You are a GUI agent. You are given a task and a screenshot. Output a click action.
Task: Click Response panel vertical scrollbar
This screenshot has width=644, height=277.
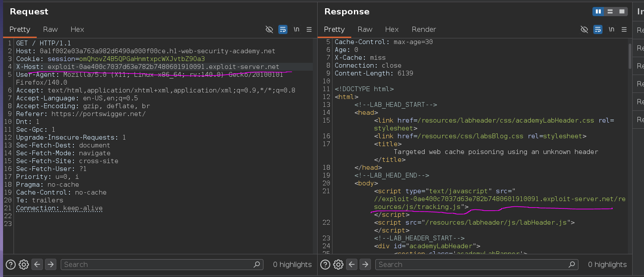(x=630, y=56)
